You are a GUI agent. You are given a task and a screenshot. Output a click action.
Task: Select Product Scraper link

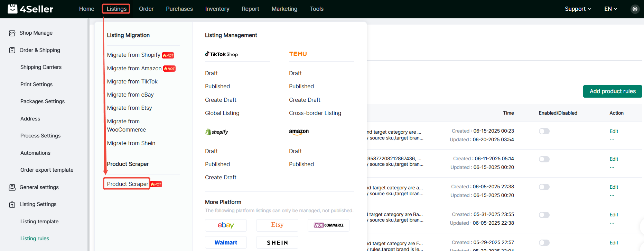(128, 184)
